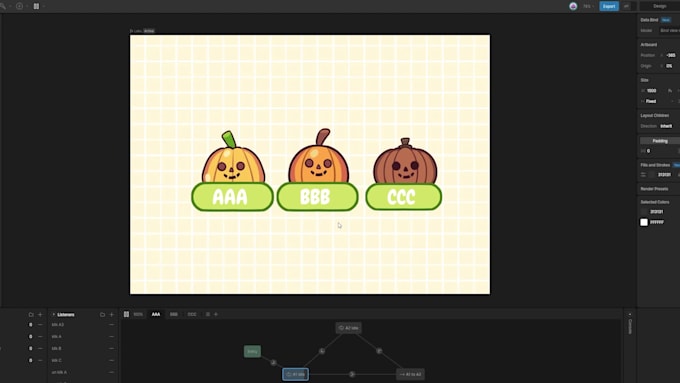Click the panel layout icon left of layer tabs

(126, 314)
